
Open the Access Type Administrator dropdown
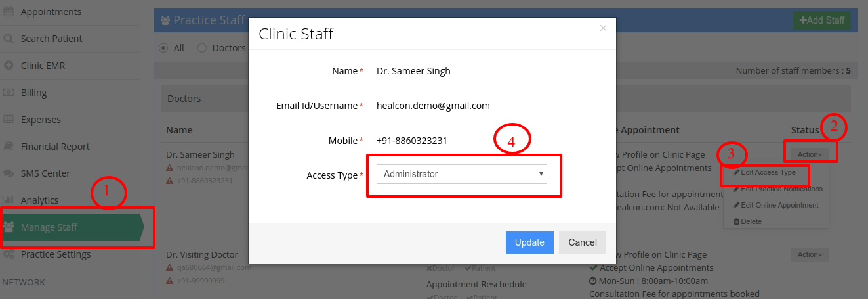click(462, 174)
